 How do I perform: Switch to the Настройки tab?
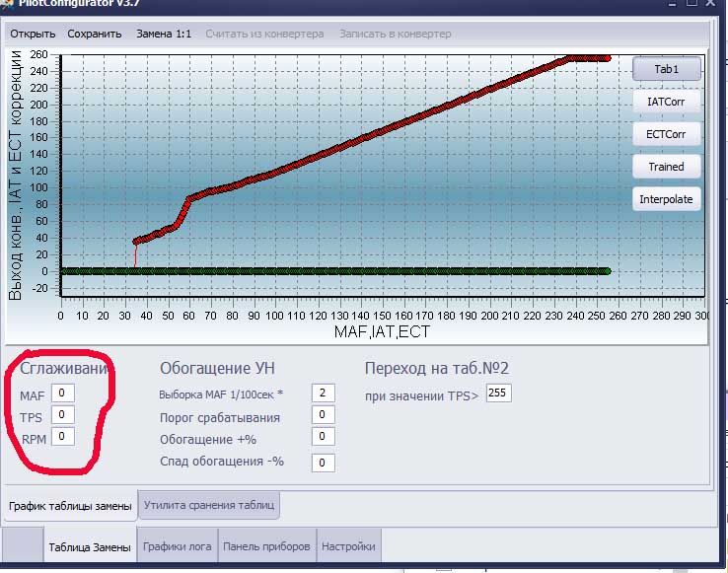[x=348, y=546]
